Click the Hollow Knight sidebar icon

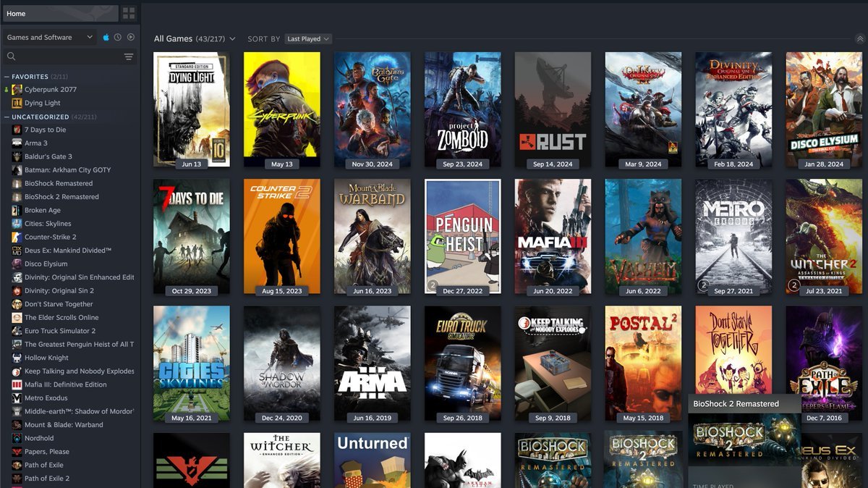coord(17,358)
